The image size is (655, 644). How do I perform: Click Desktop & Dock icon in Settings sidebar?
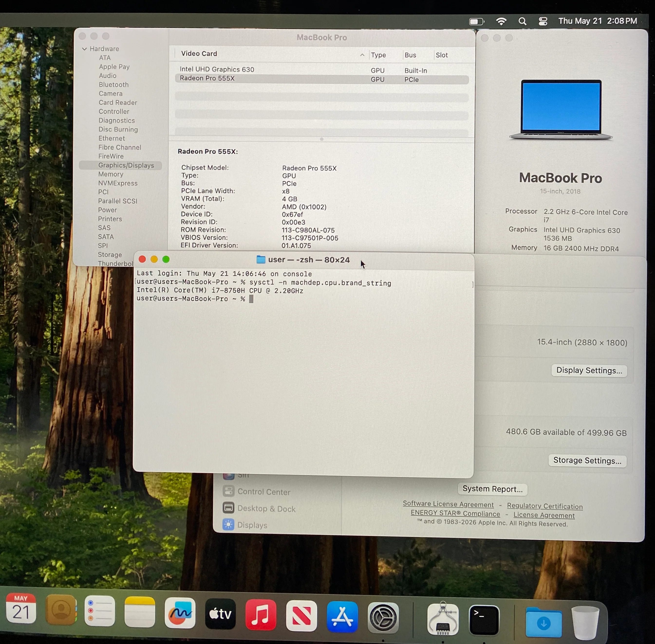pyautogui.click(x=228, y=508)
